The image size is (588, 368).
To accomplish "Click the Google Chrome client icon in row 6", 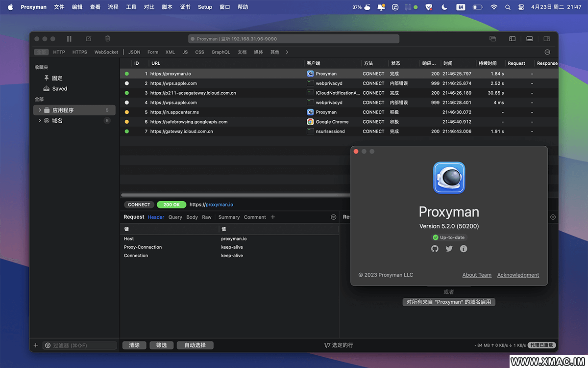I will [x=310, y=122].
